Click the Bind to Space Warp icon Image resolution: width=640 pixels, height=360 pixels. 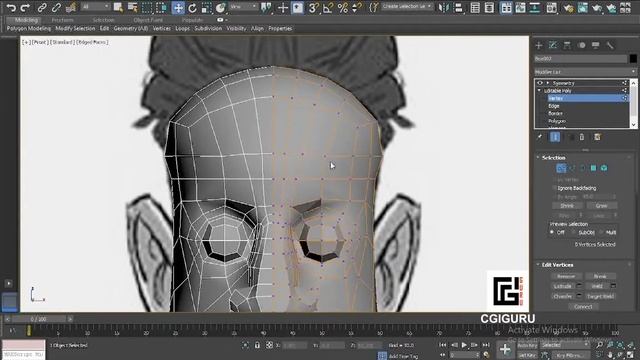click(x=71, y=7)
